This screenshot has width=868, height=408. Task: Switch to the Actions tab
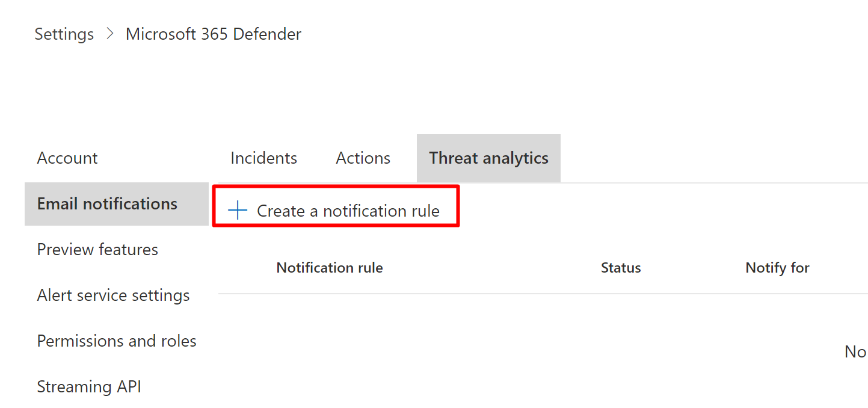(x=363, y=158)
